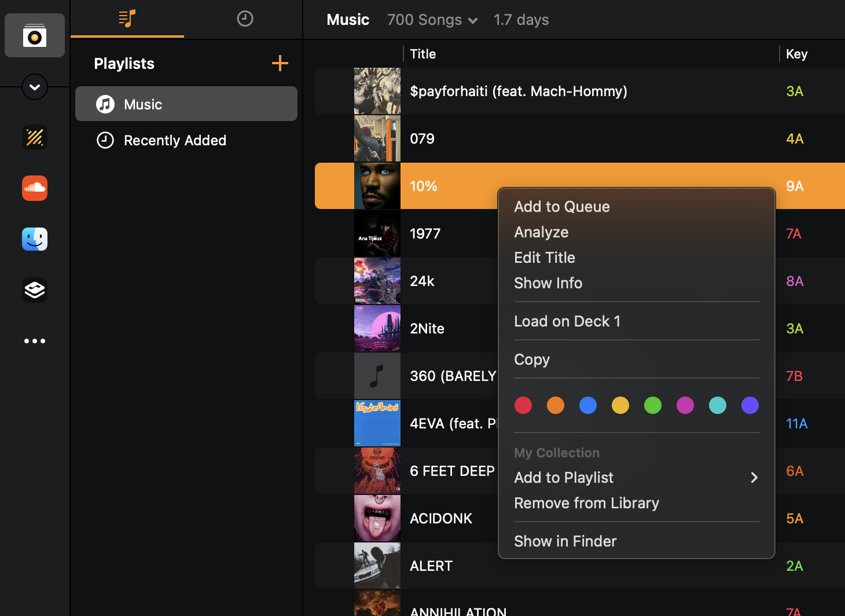Open the Finder file browser source
Image resolution: width=845 pixels, height=616 pixels.
pyautogui.click(x=35, y=239)
